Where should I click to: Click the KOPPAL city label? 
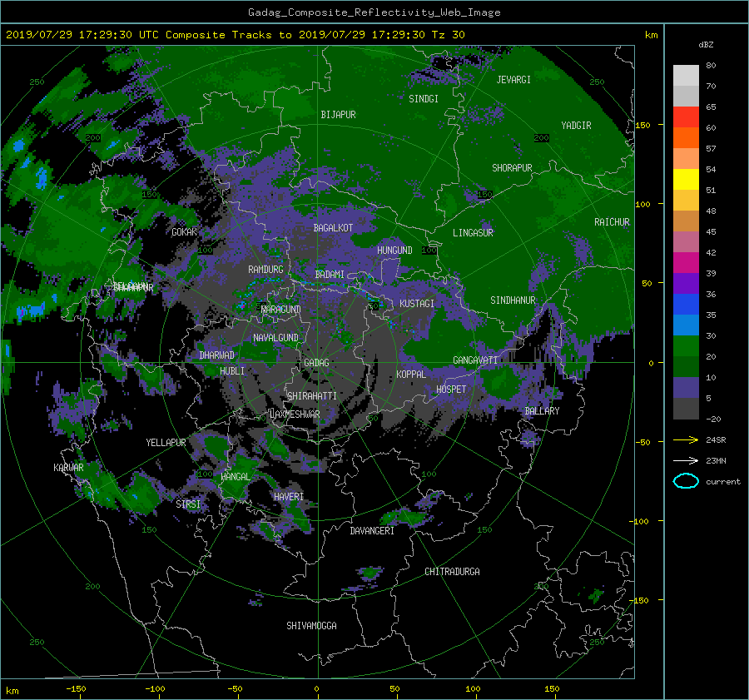[411, 375]
